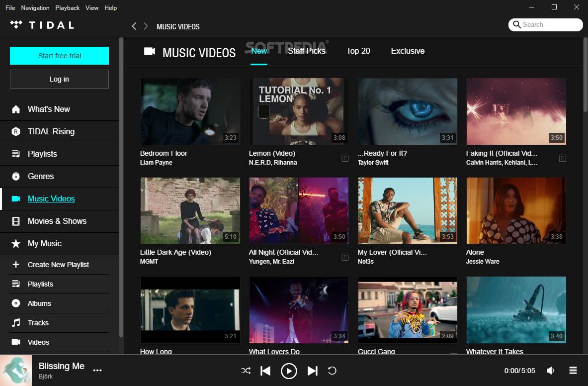The height and width of the screenshot is (386, 588).
Task: Open the Music Videos sidebar link
Action: pyautogui.click(x=51, y=199)
